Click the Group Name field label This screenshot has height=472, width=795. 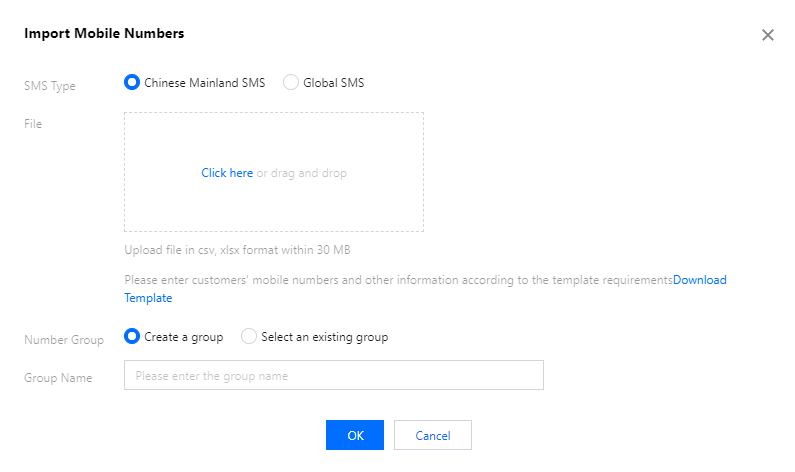pos(58,378)
